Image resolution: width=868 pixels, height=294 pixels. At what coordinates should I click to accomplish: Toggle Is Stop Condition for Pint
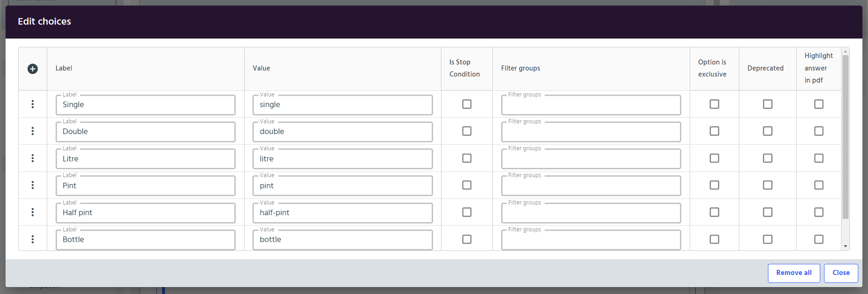pos(467,185)
